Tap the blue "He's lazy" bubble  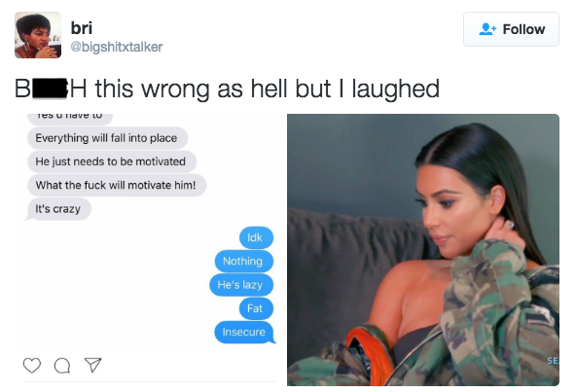[x=241, y=285]
